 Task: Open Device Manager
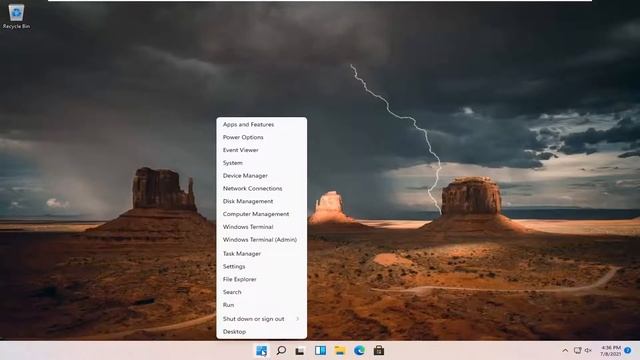point(262,176)
